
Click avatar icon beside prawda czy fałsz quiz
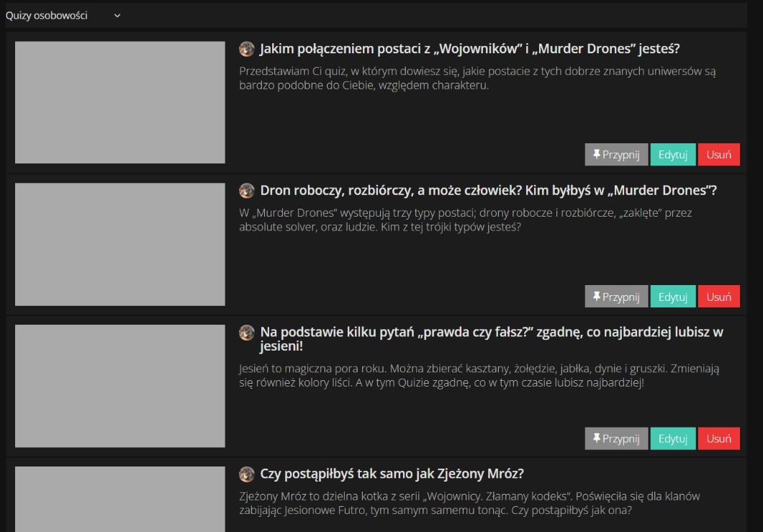[x=247, y=333]
